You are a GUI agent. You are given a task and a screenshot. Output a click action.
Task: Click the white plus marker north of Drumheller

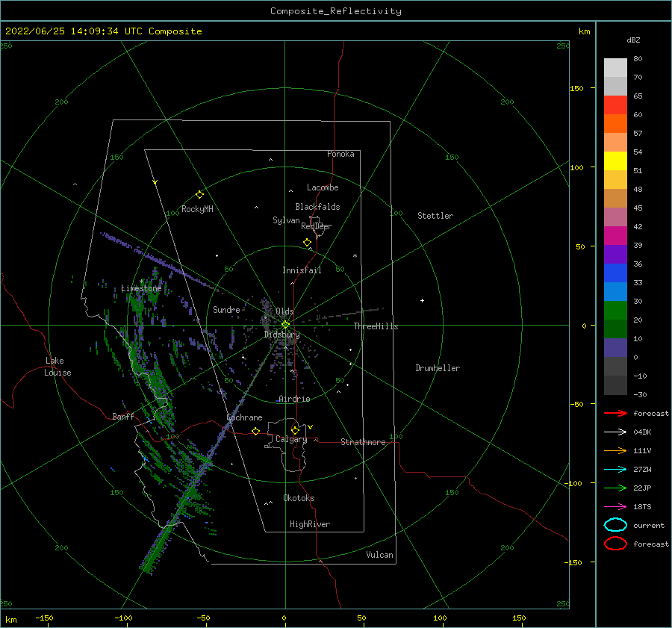point(422,300)
